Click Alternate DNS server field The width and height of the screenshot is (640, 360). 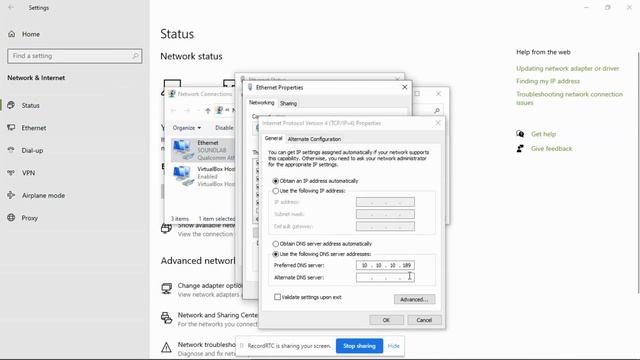[x=385, y=278]
